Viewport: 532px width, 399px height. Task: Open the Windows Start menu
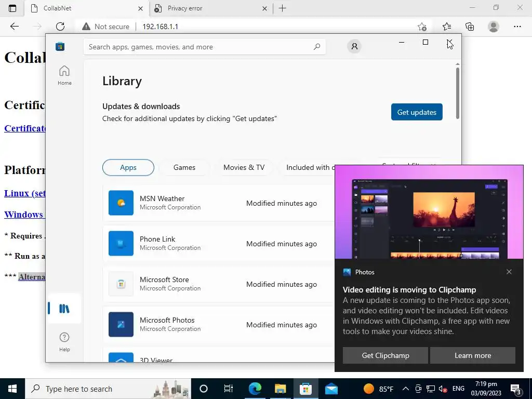[12, 389]
